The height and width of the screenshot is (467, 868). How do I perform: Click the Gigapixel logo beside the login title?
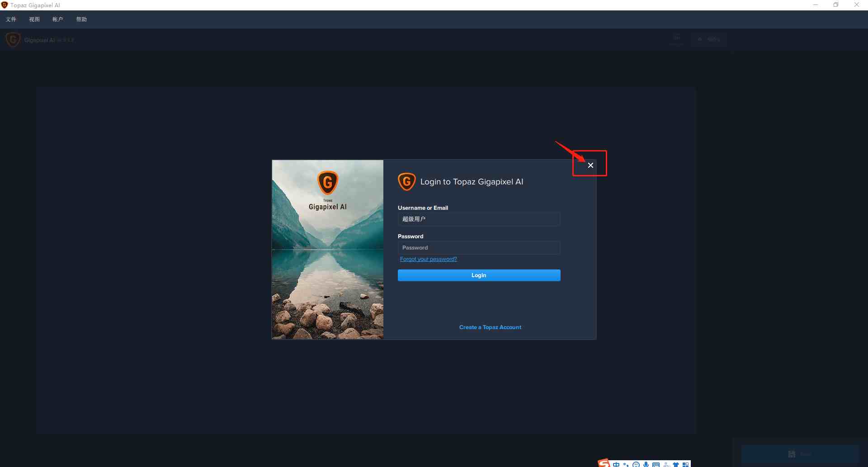coord(406,182)
